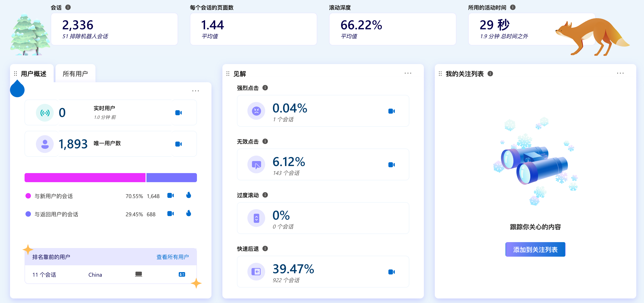
Task: Open user details card for China user
Action: pos(182,274)
